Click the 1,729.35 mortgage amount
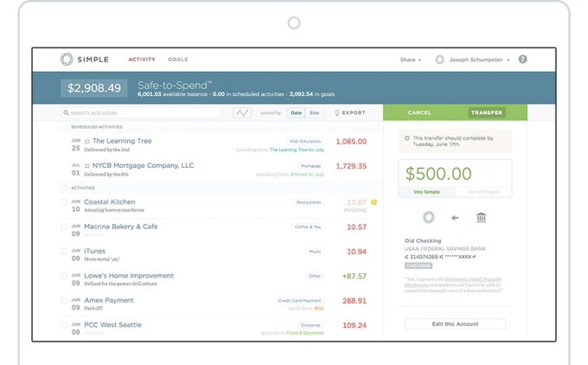 [351, 166]
